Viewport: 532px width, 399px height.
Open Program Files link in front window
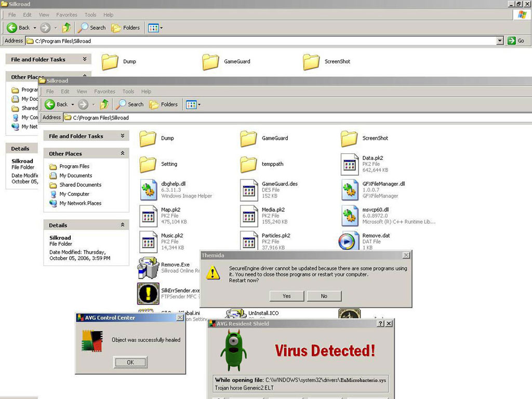pos(74,167)
